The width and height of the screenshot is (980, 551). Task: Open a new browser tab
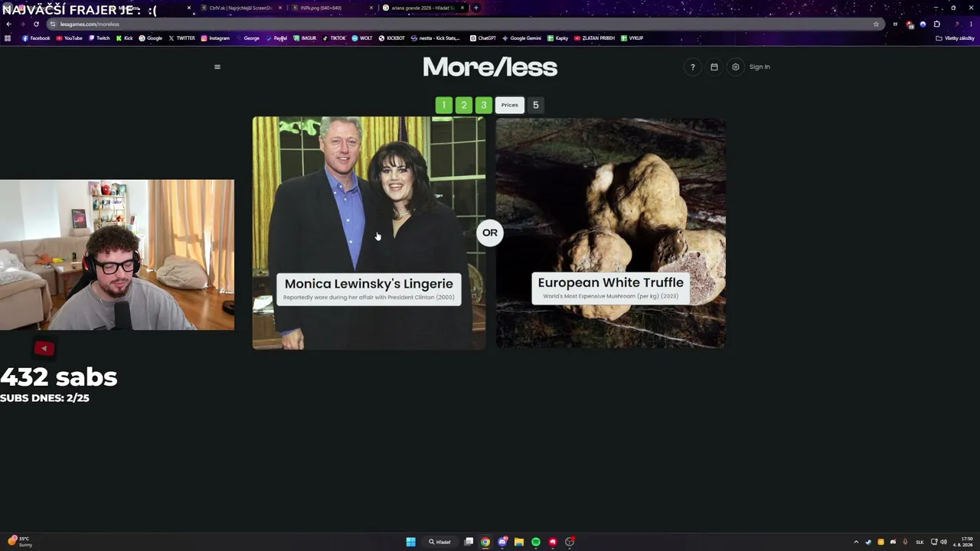tap(475, 8)
